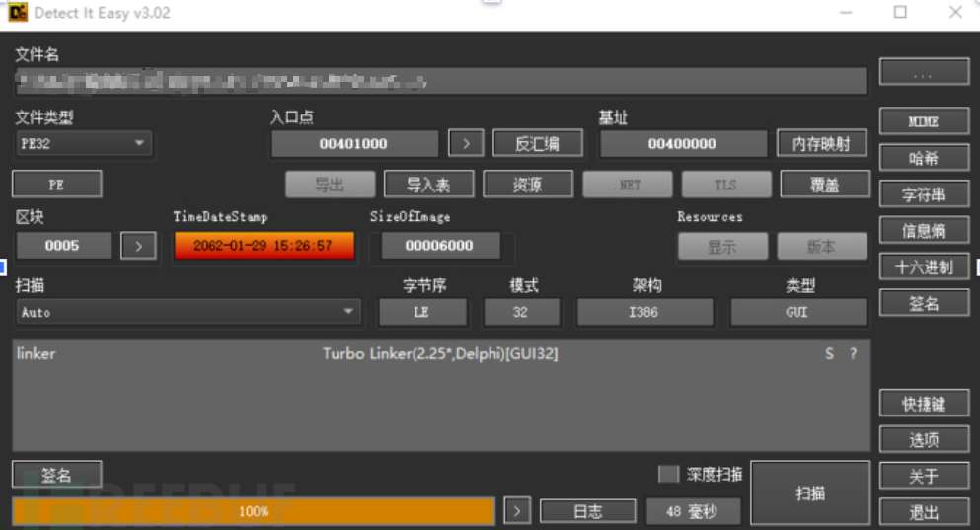Click the SizeOfImage 00006000 field

(440, 245)
